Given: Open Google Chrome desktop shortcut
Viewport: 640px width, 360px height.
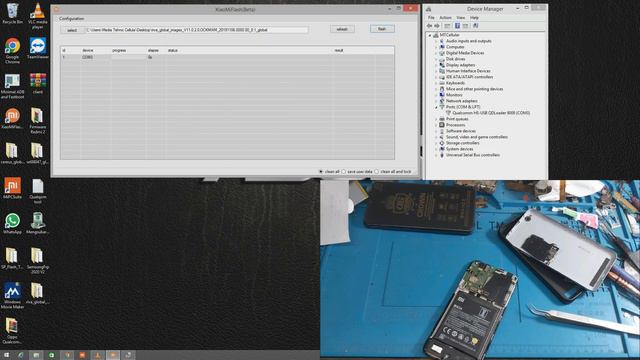Looking at the screenshot, I should 12,51.
